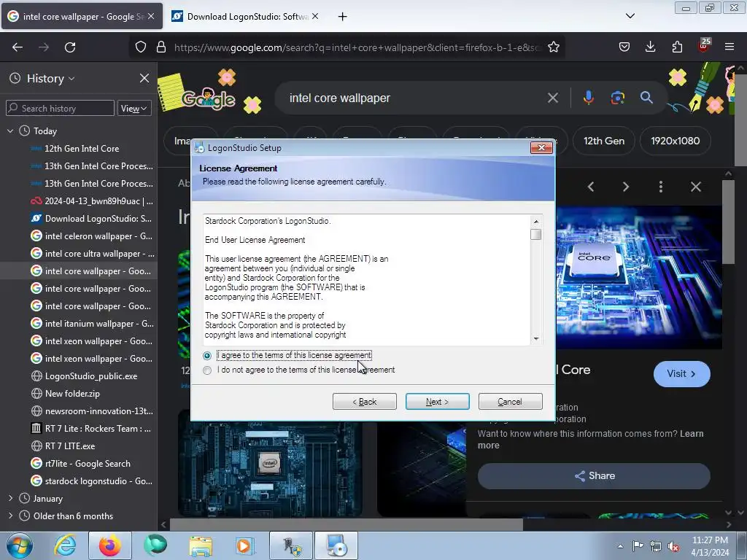Close the History sidebar
Viewport: 747px width, 560px height.
[x=144, y=78]
